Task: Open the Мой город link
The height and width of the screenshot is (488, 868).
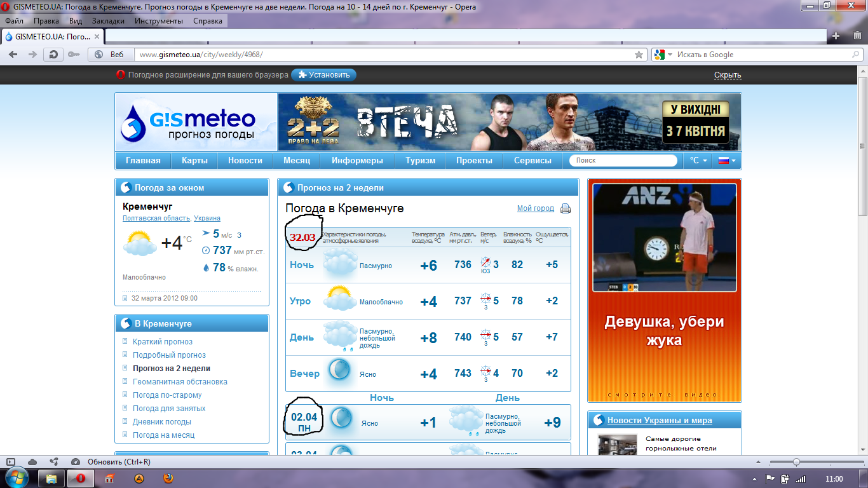Action: pyautogui.click(x=536, y=208)
